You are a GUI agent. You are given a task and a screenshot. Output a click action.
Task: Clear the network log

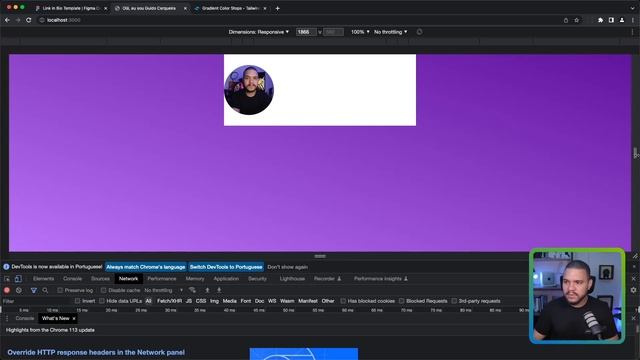click(19, 290)
